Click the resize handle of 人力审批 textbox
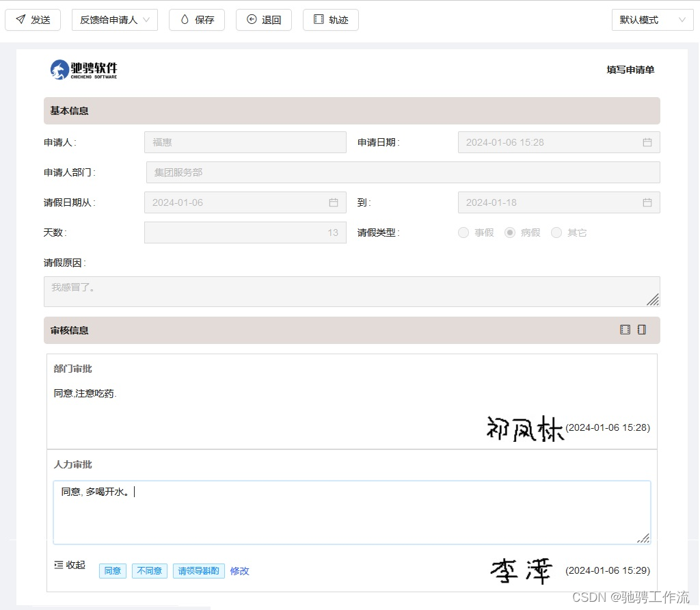The width and height of the screenshot is (700, 610). 643,538
